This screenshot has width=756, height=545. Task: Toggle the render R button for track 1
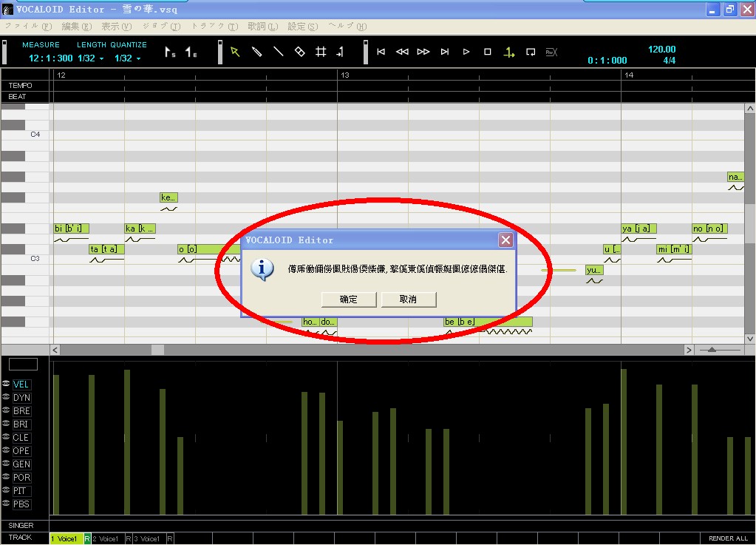click(x=87, y=538)
